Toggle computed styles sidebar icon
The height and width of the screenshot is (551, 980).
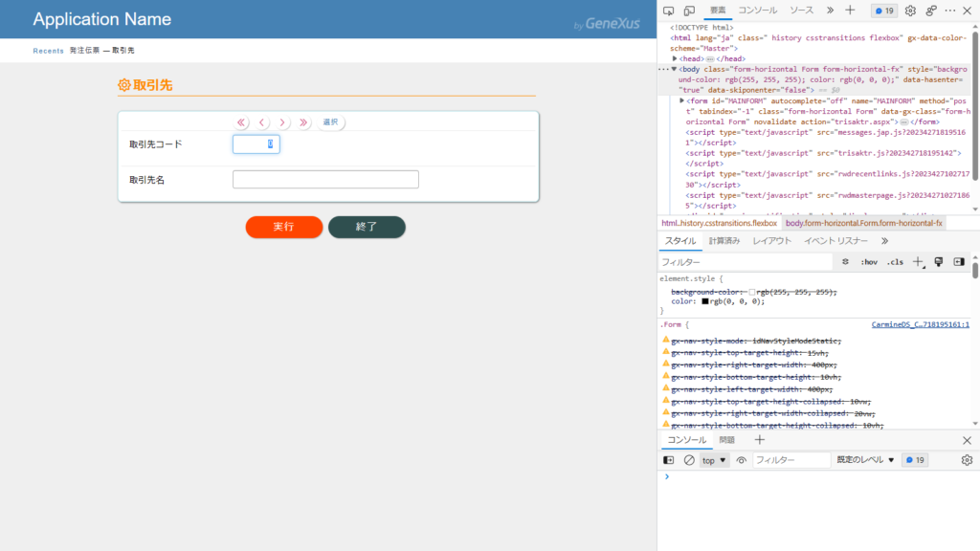point(959,262)
